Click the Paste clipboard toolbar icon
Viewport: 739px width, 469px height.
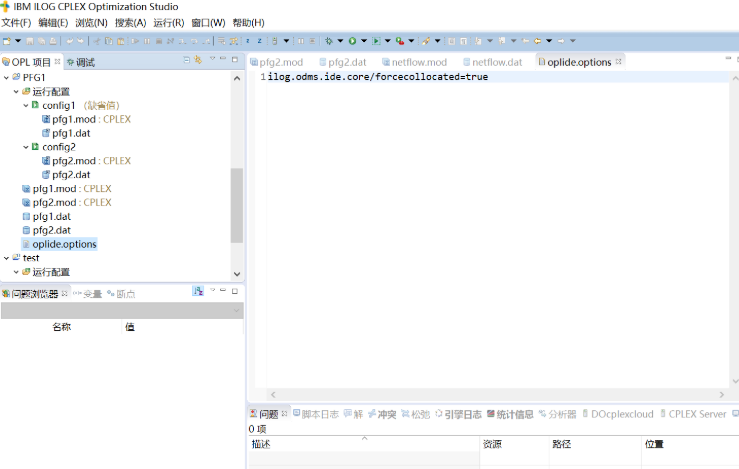coord(121,41)
